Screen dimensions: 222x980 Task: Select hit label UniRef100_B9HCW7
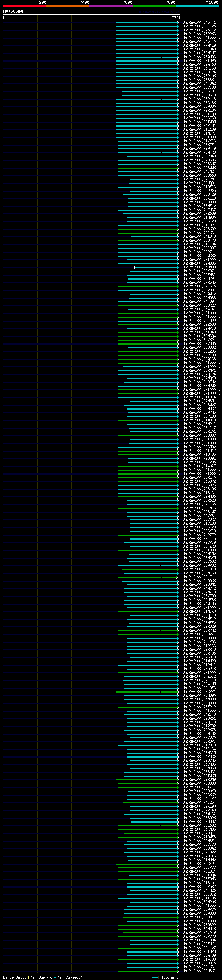(x=199, y=53)
